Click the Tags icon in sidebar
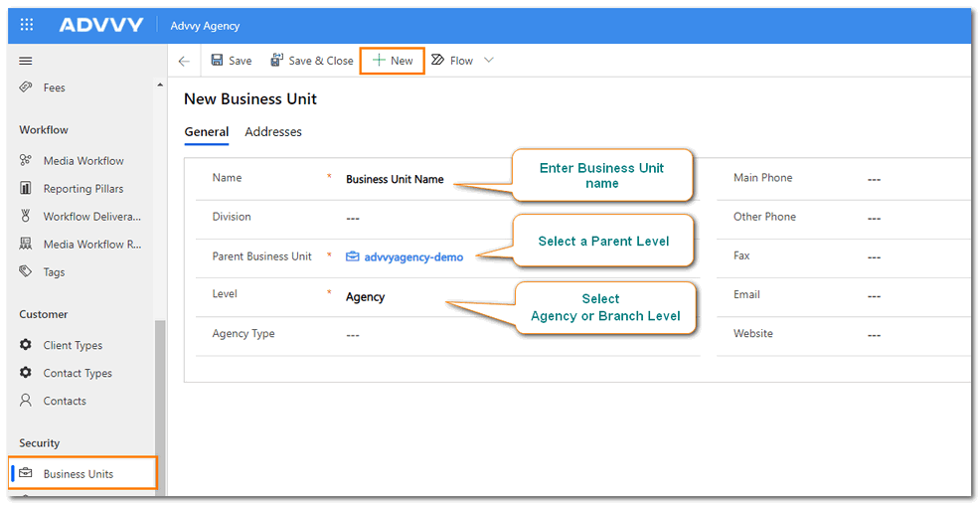This screenshot has height=505, width=980. 26,272
